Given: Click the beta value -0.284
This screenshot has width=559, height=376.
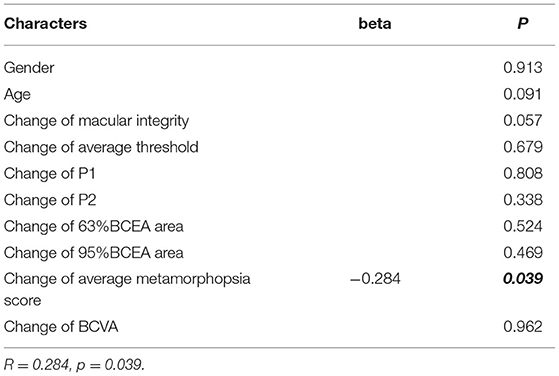Looking at the screenshot, I should (x=375, y=279).
